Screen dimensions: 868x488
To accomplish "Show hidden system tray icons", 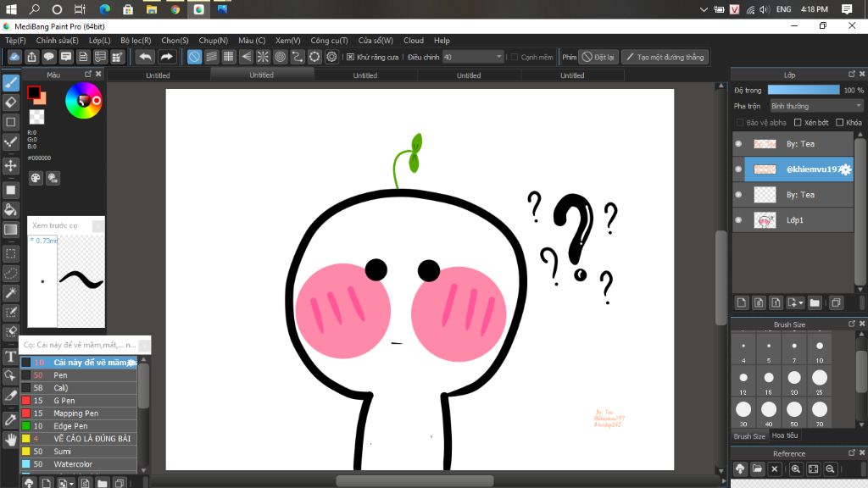I will pyautogui.click(x=704, y=9).
